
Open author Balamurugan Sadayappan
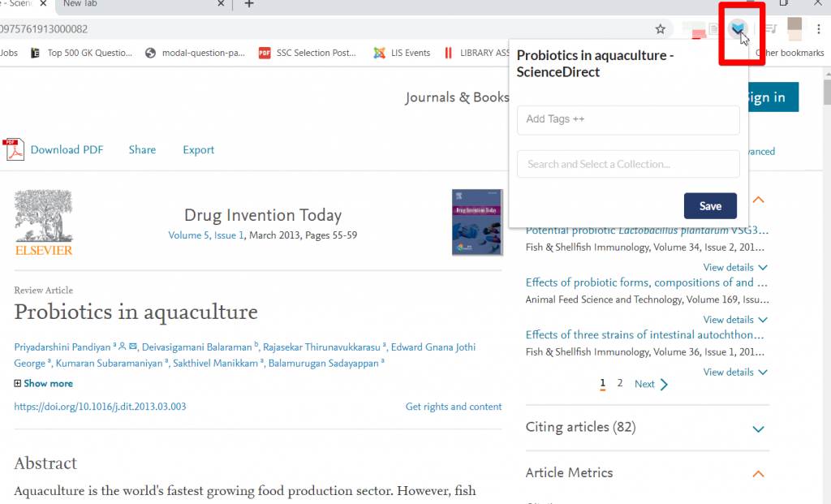(323, 364)
